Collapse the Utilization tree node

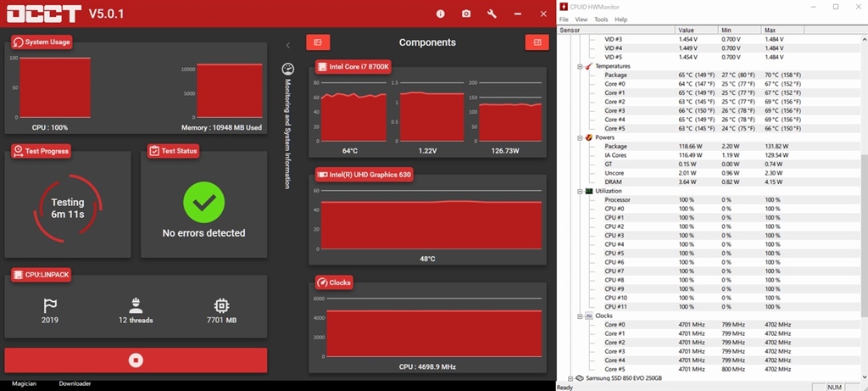[x=580, y=191]
